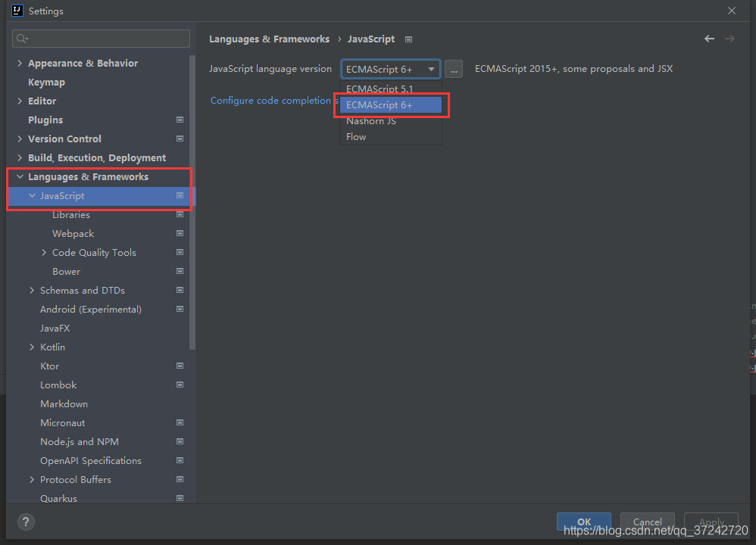Click Languages & Frameworks breadcrumb
The width and height of the screenshot is (756, 545).
click(269, 39)
